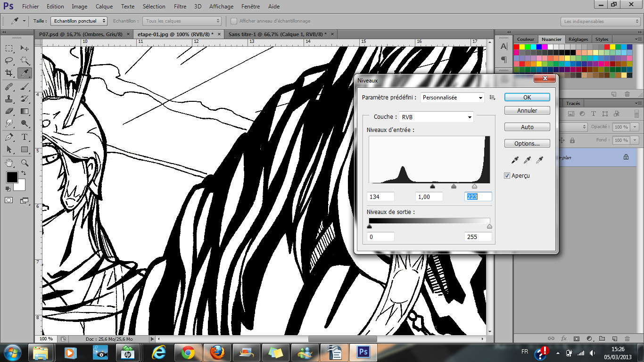Open the Les indispensables workspace dropdown
644x362 pixels.
pos(600,21)
